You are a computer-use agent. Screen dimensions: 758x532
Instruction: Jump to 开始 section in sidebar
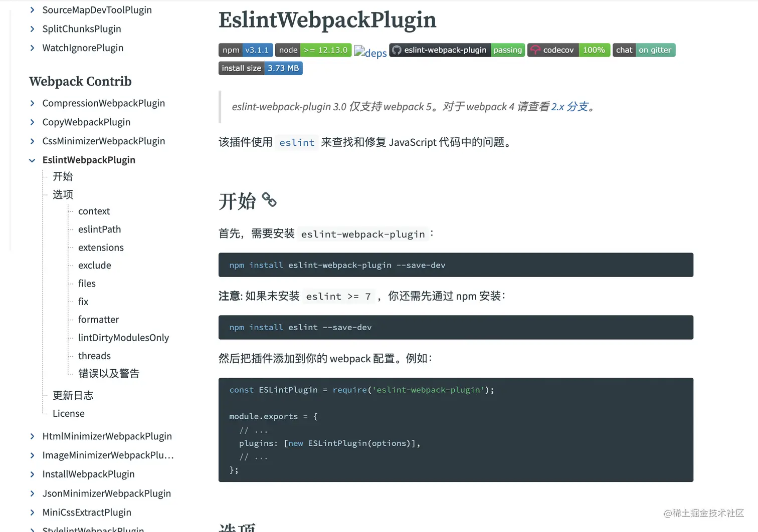63,176
